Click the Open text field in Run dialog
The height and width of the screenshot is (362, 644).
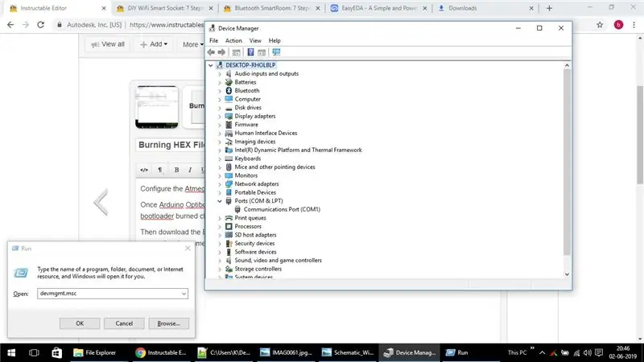click(109, 294)
